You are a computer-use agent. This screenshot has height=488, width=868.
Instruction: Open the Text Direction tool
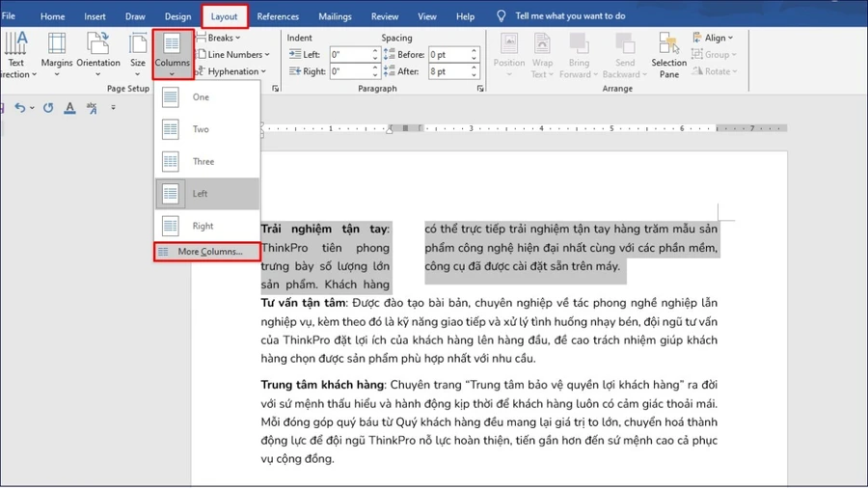16,54
